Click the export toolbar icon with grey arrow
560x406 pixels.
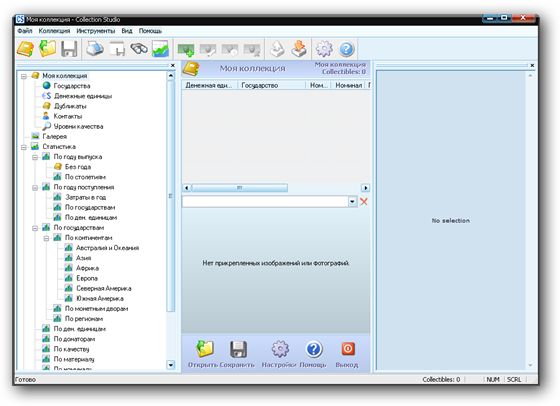tap(277, 49)
